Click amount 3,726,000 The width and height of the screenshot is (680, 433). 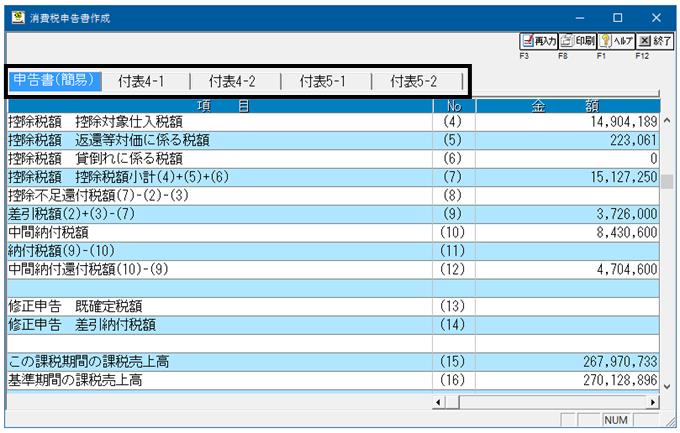point(627,214)
